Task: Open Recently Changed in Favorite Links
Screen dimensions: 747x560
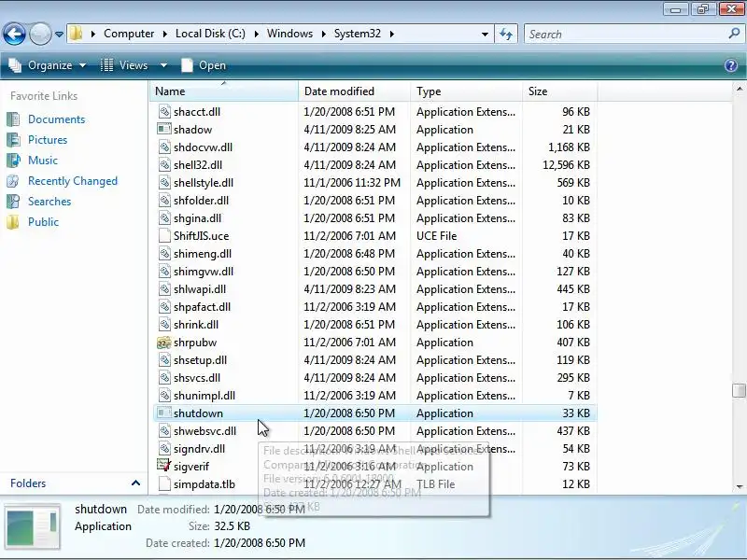Action: pos(73,181)
